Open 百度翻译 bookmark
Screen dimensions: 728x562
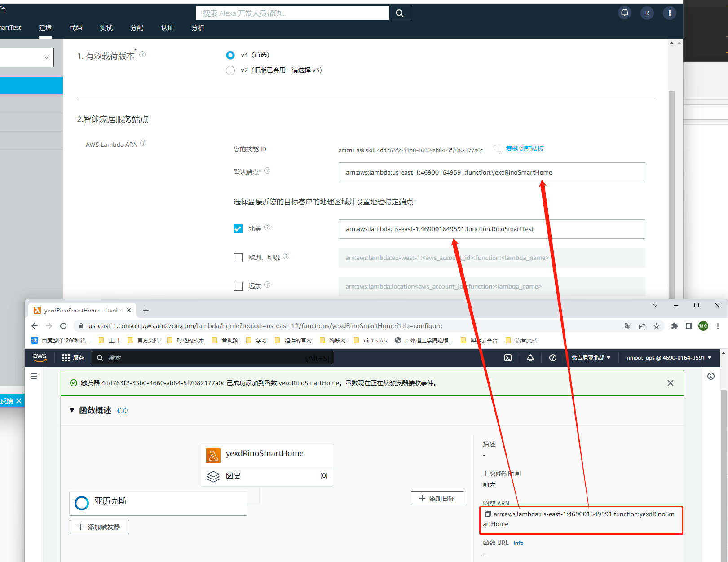tap(61, 340)
